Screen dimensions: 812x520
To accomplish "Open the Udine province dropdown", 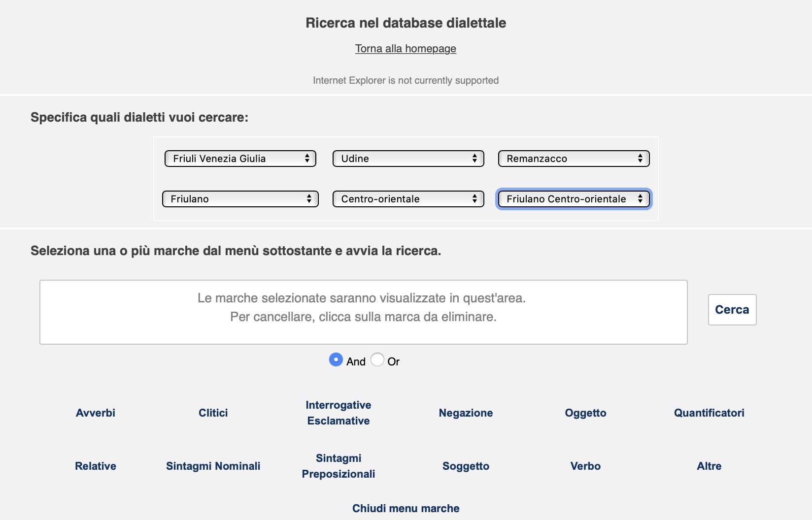I will tap(408, 159).
